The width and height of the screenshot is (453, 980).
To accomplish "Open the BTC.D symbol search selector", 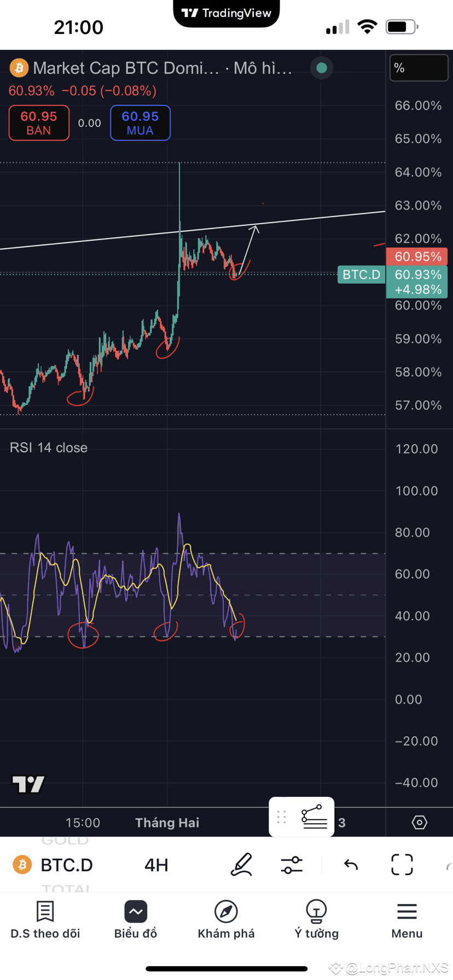I will click(67, 865).
